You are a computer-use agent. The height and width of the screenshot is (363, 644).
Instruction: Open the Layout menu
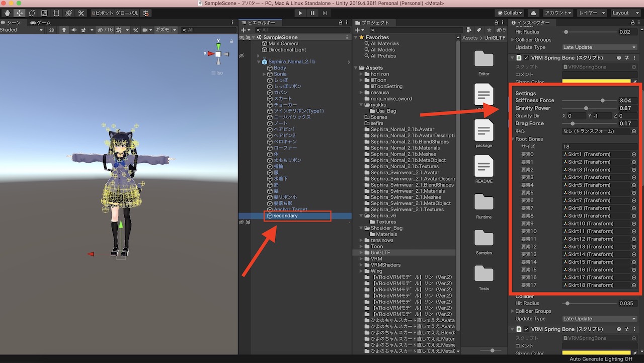click(625, 13)
